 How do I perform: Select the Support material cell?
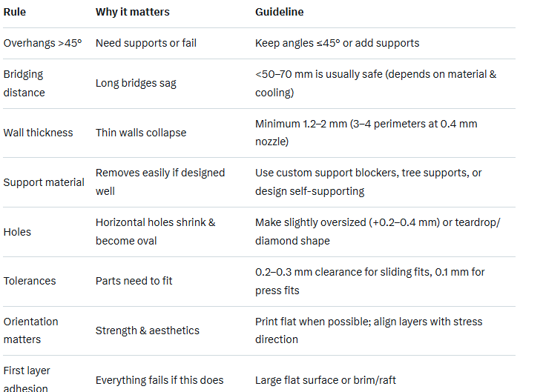44,182
